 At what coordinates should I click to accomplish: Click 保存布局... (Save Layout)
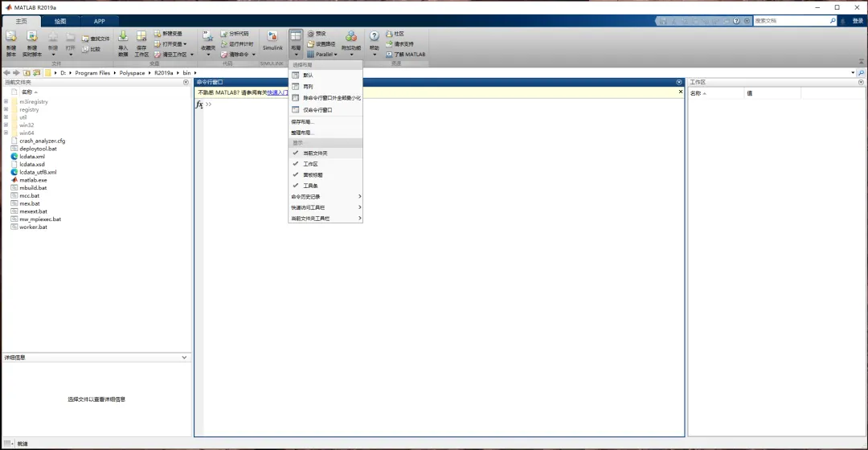(x=325, y=122)
